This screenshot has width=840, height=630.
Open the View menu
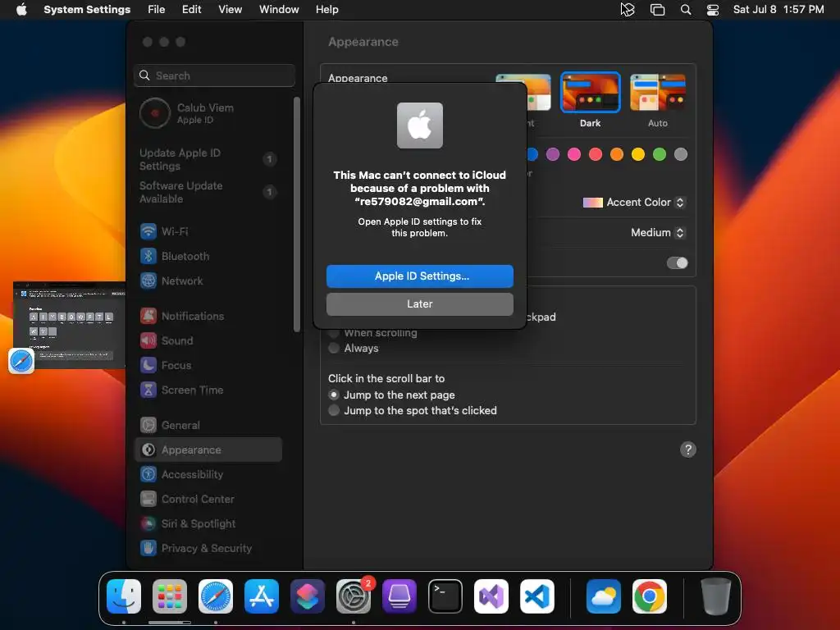(230, 10)
